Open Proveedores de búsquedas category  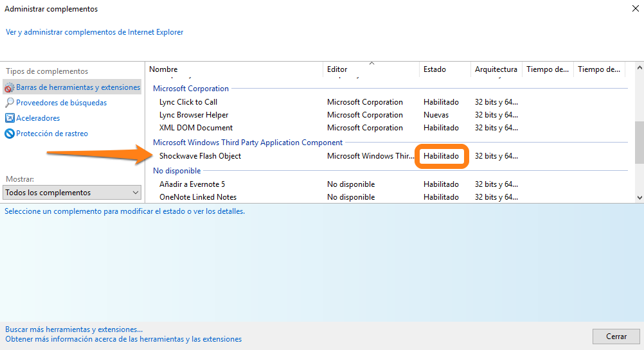click(x=61, y=103)
